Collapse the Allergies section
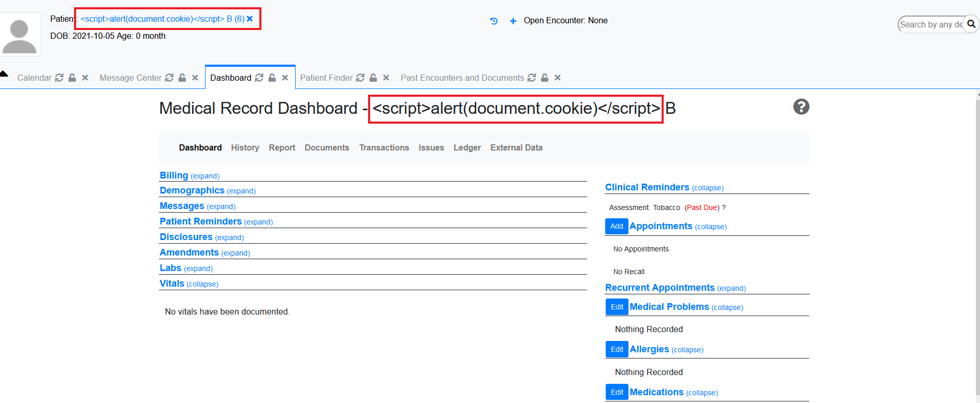The width and height of the screenshot is (980, 403). 688,350
